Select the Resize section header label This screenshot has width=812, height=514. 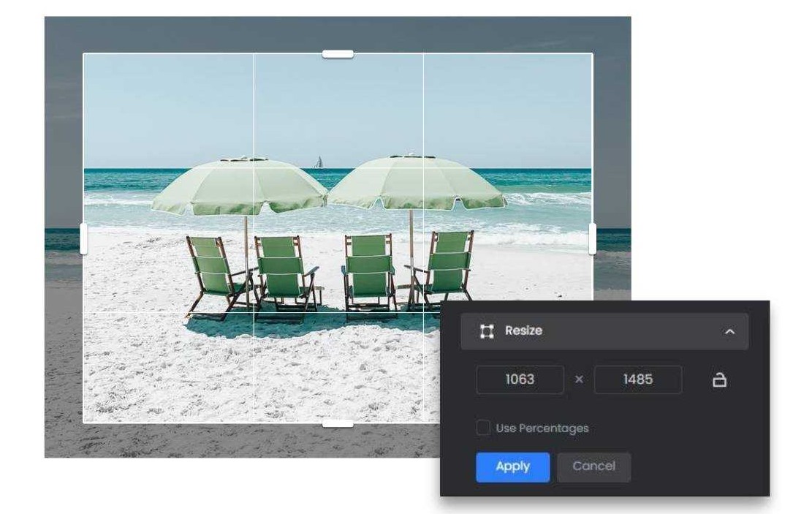523,331
